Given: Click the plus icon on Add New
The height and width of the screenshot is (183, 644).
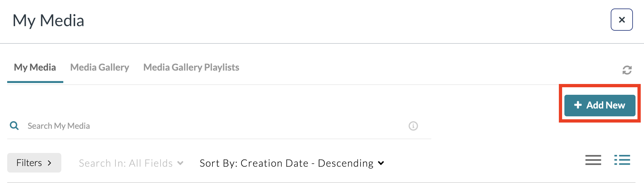Looking at the screenshot, I should point(578,105).
